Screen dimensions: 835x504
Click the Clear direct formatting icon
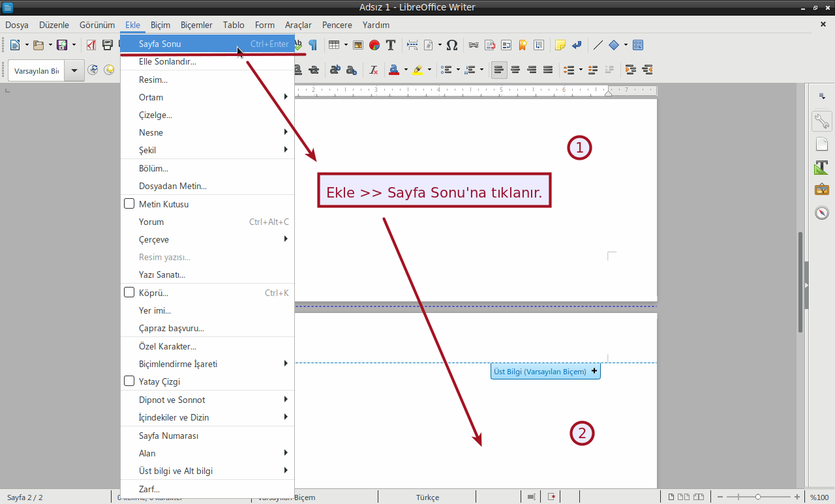tap(374, 70)
